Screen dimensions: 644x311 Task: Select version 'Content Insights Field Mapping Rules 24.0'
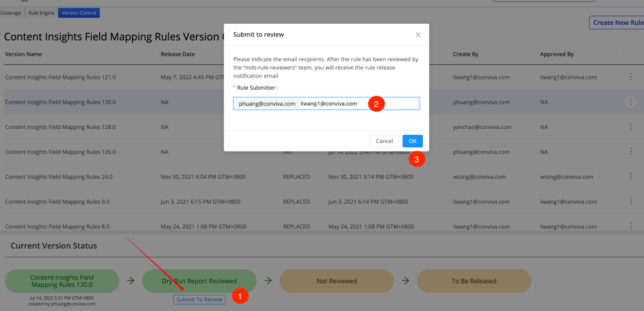59,177
